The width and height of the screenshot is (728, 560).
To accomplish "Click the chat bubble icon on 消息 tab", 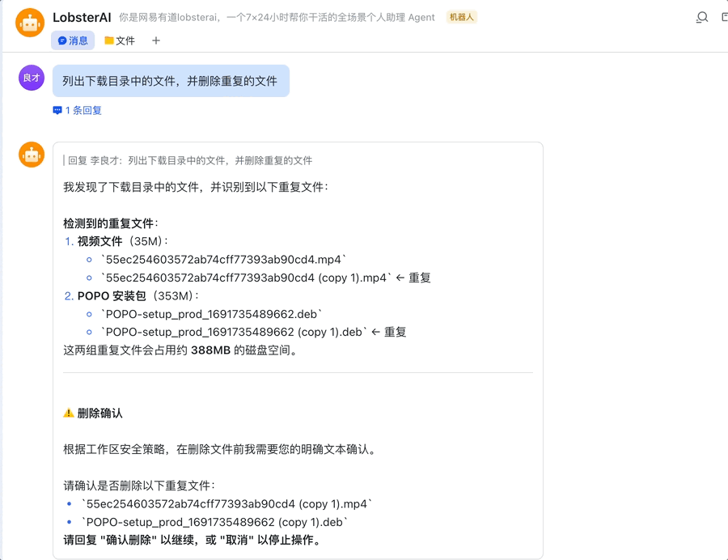I will (x=64, y=39).
